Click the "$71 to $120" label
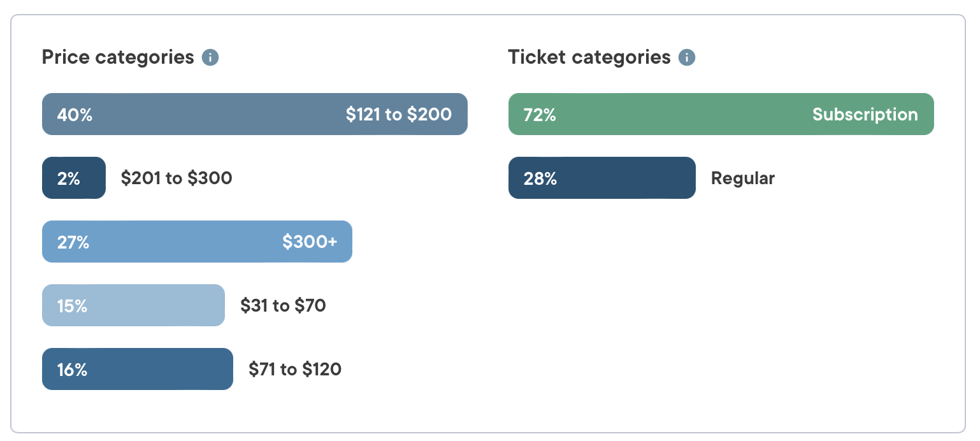The image size is (980, 441). 295,370
